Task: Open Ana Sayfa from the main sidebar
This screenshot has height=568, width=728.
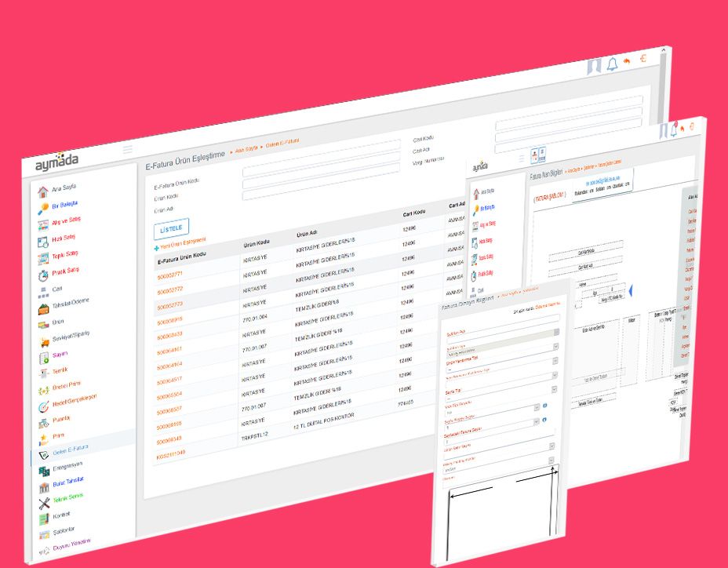Action: click(66, 189)
